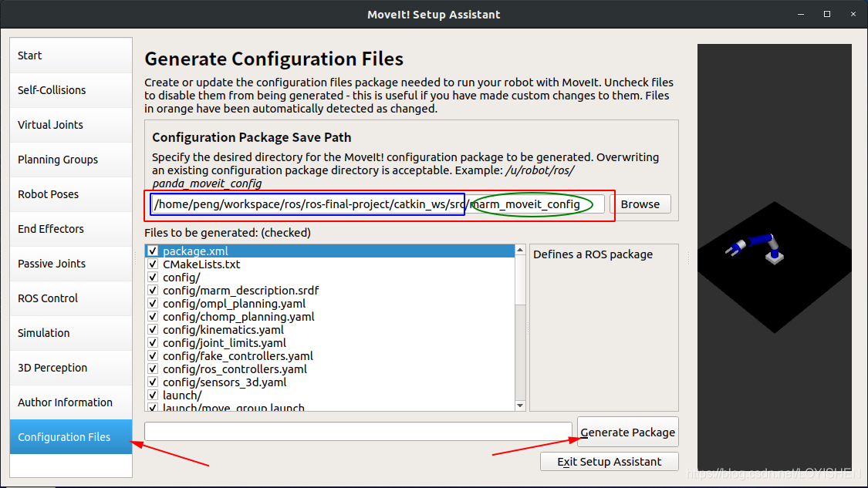Viewport: 868px width, 488px height.
Task: Select config/ompl_planning.yaml row text
Action: (x=234, y=304)
